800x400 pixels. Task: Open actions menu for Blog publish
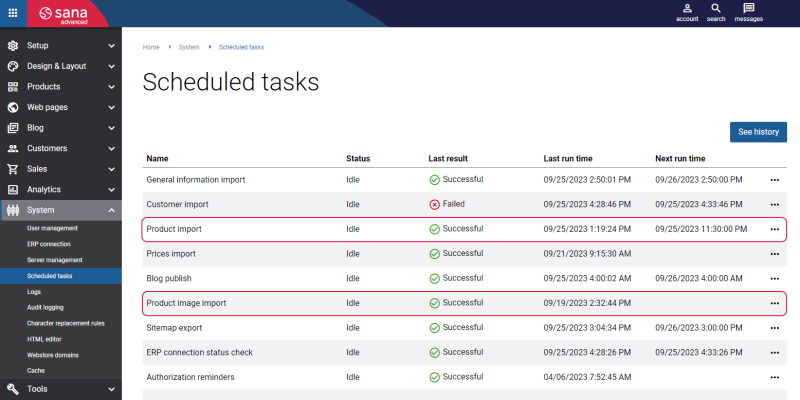pyautogui.click(x=774, y=279)
